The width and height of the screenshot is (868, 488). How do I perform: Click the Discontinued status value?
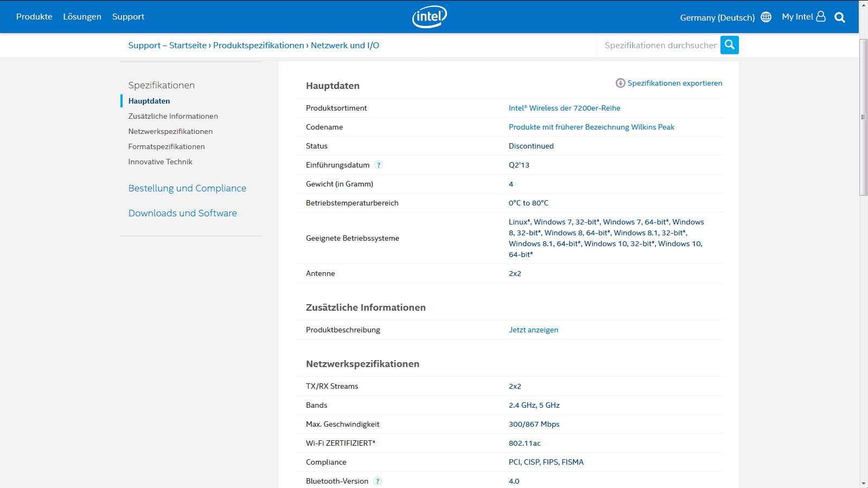tap(531, 146)
